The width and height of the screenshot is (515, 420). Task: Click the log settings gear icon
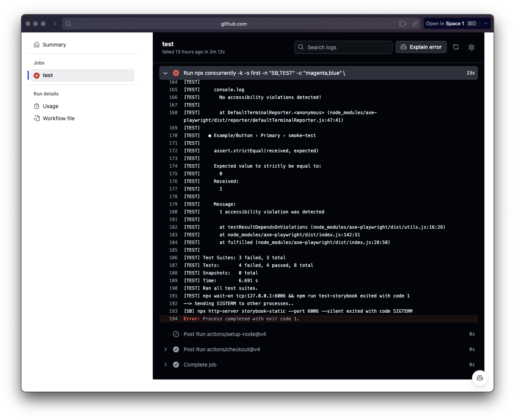(x=471, y=47)
